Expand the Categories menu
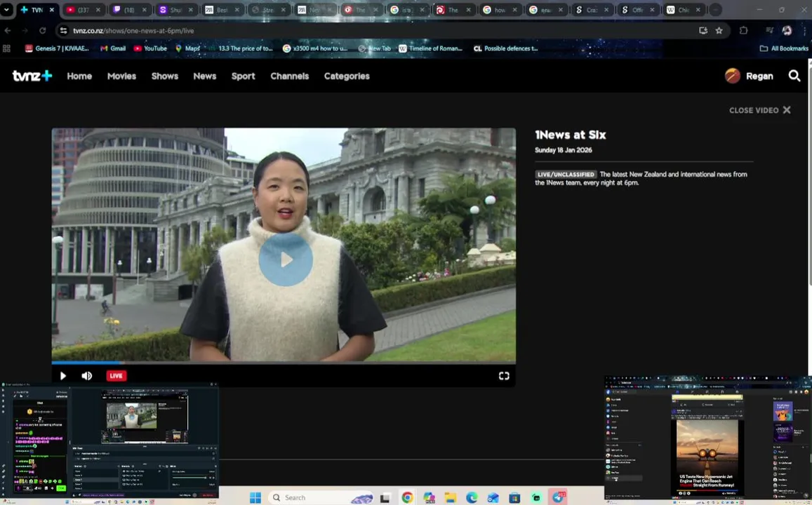The height and width of the screenshot is (505, 812). tap(347, 76)
